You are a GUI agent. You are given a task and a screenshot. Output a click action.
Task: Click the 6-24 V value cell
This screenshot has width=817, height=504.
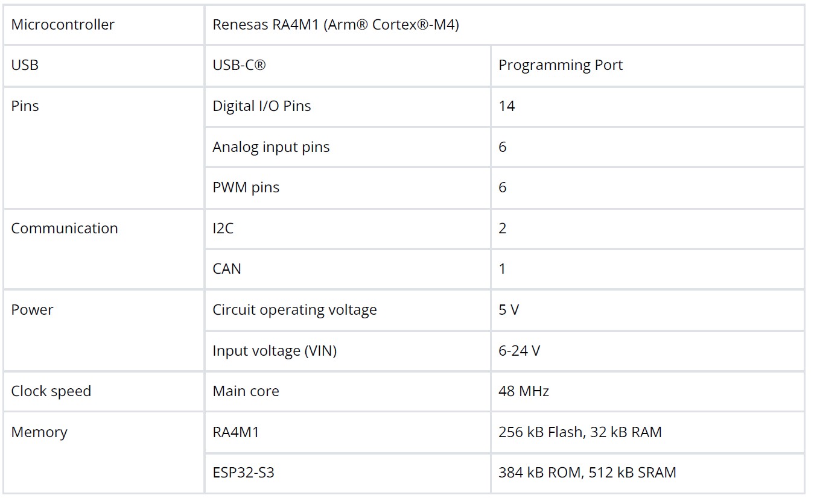519,351
